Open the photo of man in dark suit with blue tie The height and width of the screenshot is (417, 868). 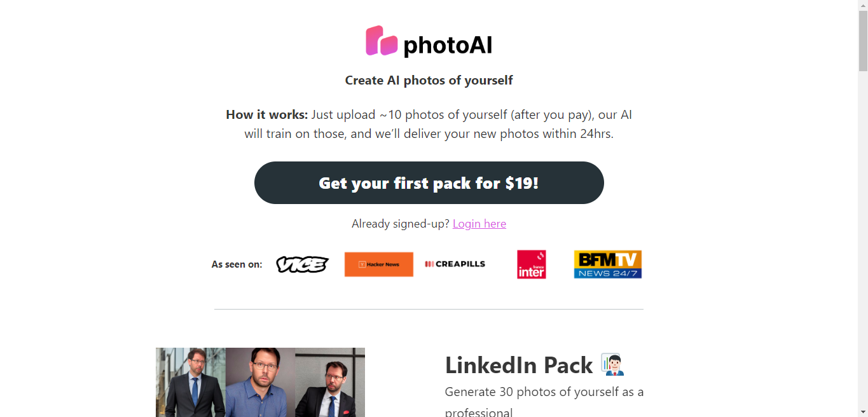[x=191, y=382]
